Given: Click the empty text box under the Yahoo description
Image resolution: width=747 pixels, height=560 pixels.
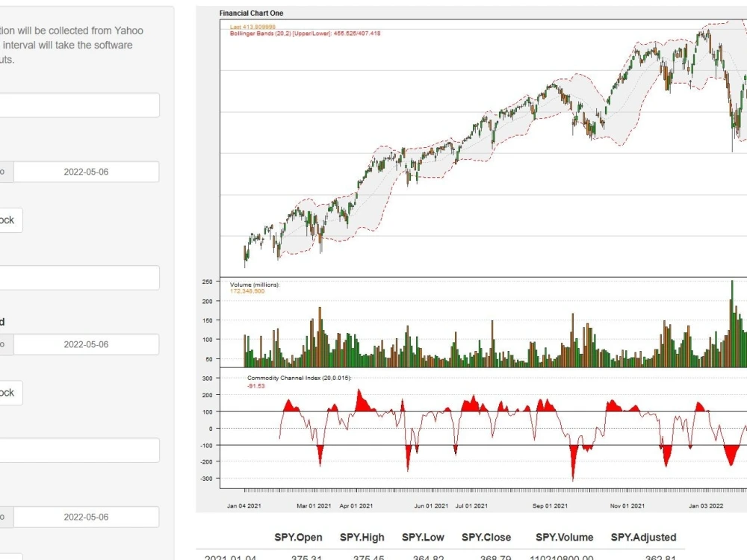Looking at the screenshot, I should [79, 105].
